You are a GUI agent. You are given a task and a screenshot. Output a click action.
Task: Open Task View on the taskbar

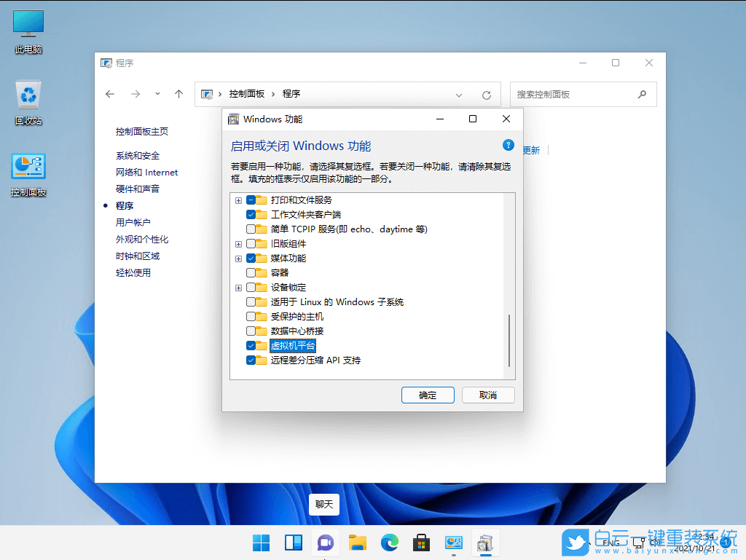coord(292,543)
